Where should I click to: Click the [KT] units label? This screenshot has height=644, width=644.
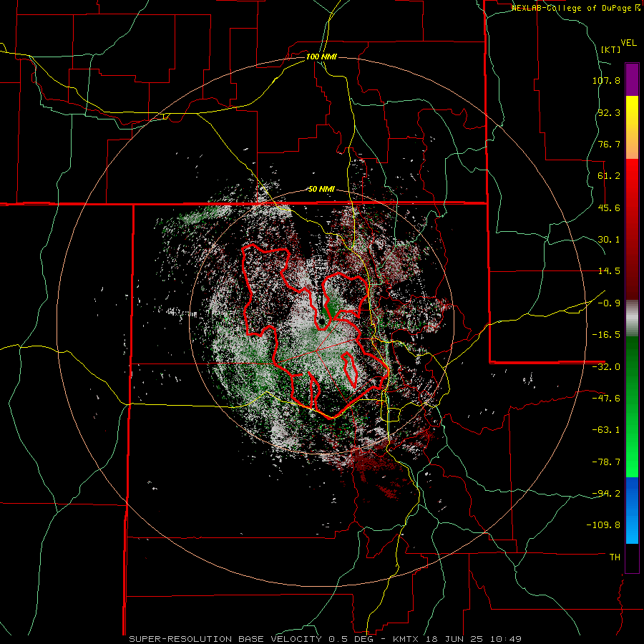click(611, 49)
